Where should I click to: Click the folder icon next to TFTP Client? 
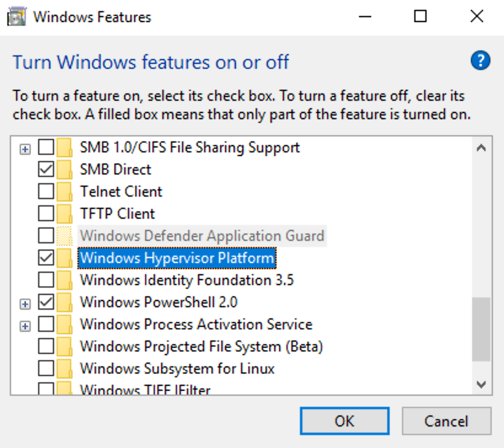click(x=65, y=214)
